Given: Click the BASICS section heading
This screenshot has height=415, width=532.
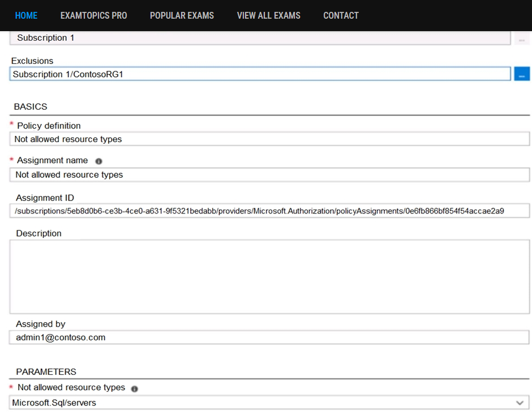Looking at the screenshot, I should click(31, 106).
